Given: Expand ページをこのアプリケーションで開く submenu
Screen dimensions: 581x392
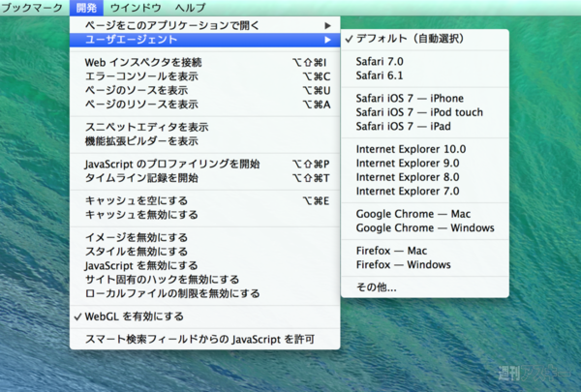Looking at the screenshot, I should (205, 25).
